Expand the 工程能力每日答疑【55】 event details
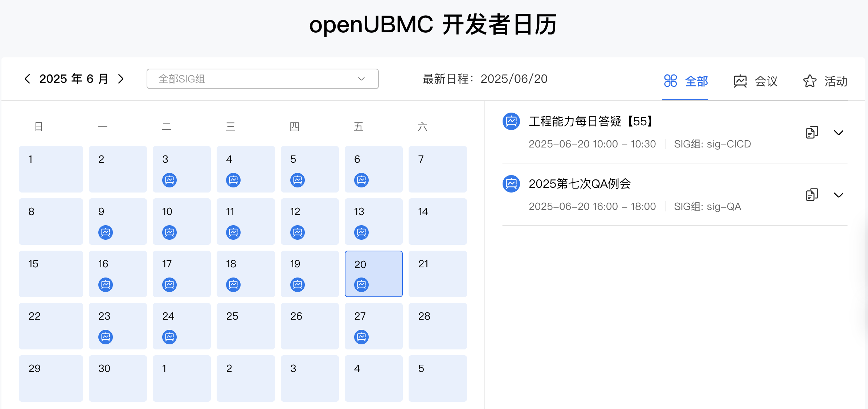The width and height of the screenshot is (868, 409). click(839, 133)
